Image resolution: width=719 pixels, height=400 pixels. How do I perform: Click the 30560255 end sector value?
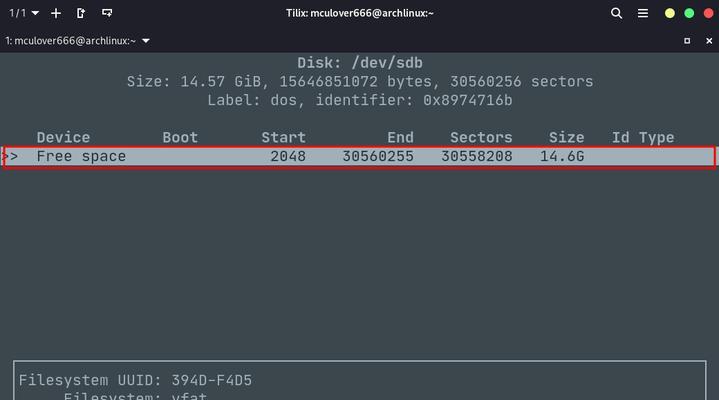pos(378,156)
